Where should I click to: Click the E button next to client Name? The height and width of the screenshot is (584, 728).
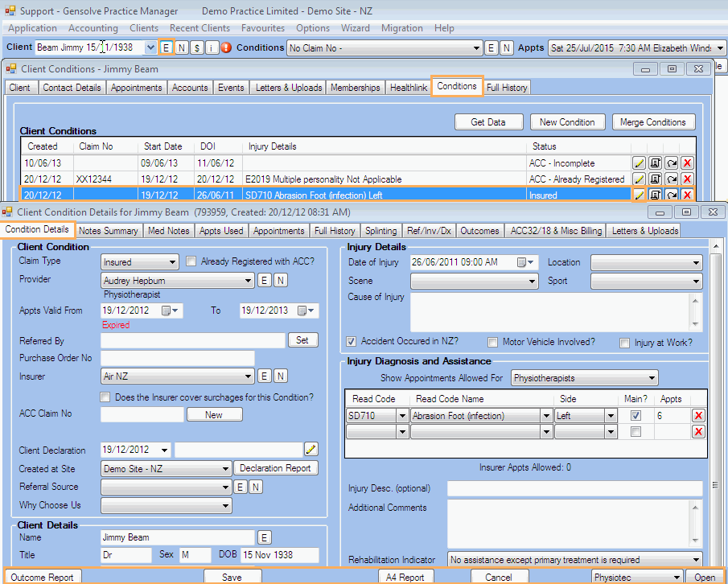pyautogui.click(x=264, y=537)
